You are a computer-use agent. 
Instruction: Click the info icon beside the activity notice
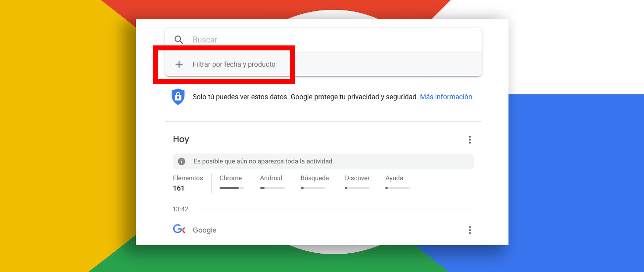coord(182,161)
